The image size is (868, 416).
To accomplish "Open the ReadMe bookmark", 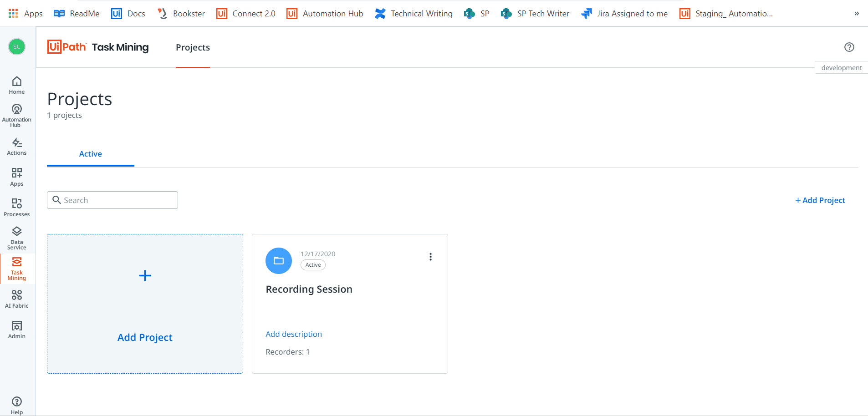I will pyautogui.click(x=77, y=13).
